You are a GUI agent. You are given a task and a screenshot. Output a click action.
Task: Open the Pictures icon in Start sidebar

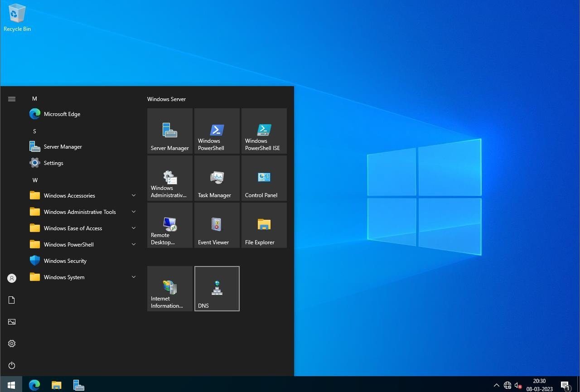12,322
